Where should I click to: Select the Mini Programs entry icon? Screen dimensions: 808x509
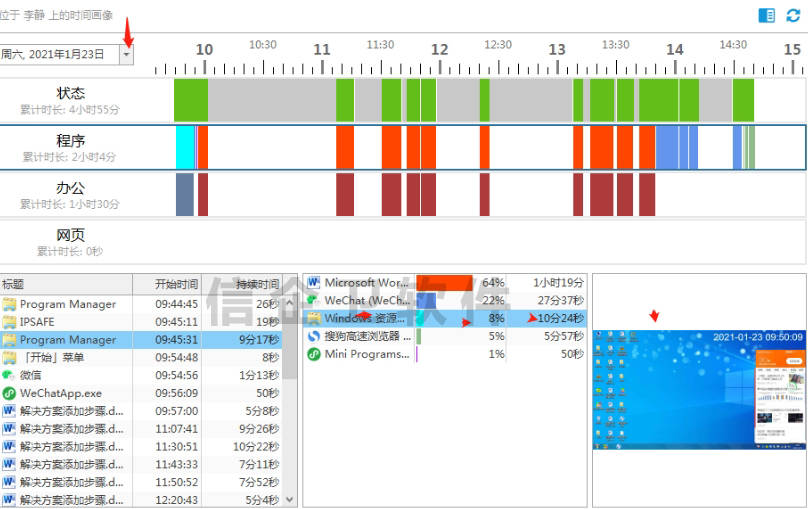313,354
